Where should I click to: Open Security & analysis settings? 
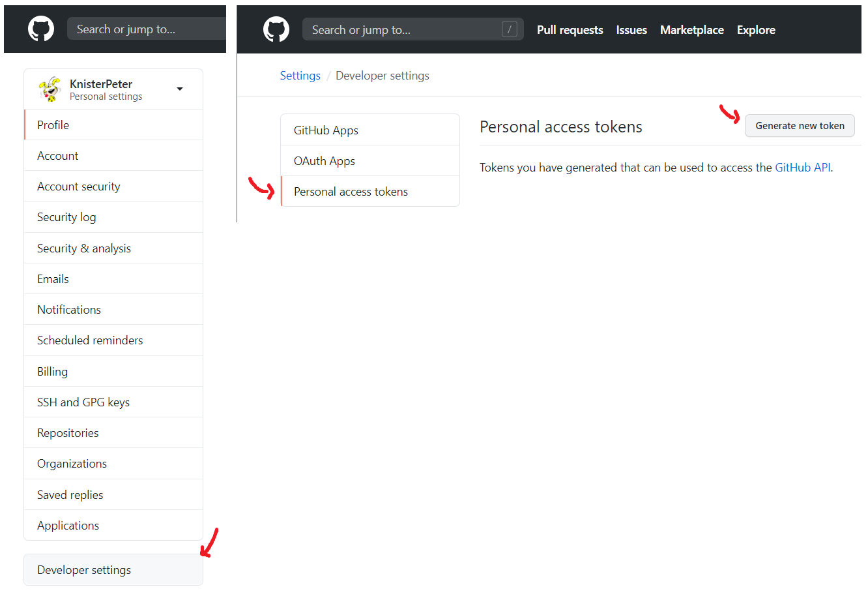tap(113, 248)
